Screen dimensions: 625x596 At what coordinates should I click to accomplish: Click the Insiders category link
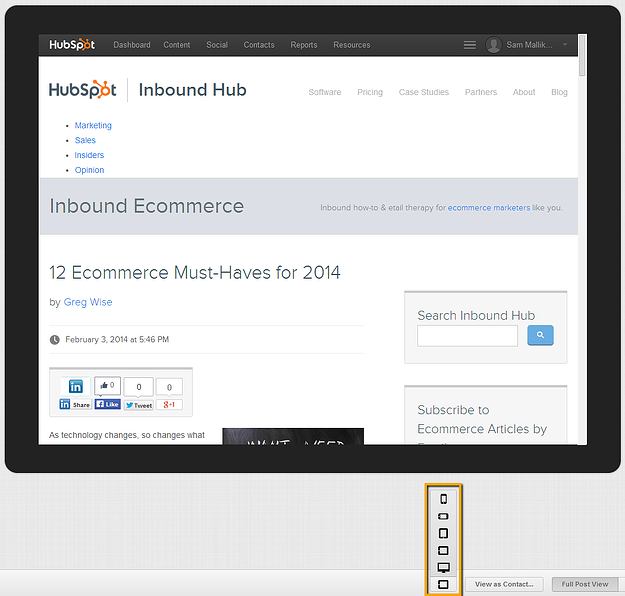click(x=89, y=155)
